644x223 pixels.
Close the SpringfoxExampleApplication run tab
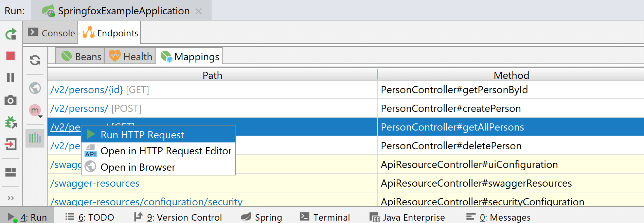[x=199, y=11]
